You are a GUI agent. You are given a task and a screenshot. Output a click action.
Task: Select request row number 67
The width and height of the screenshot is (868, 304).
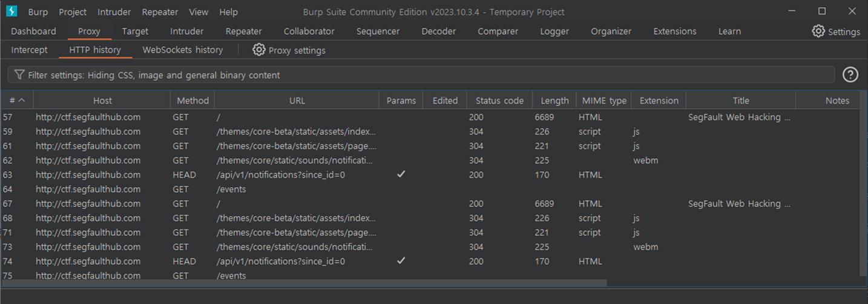pos(430,204)
